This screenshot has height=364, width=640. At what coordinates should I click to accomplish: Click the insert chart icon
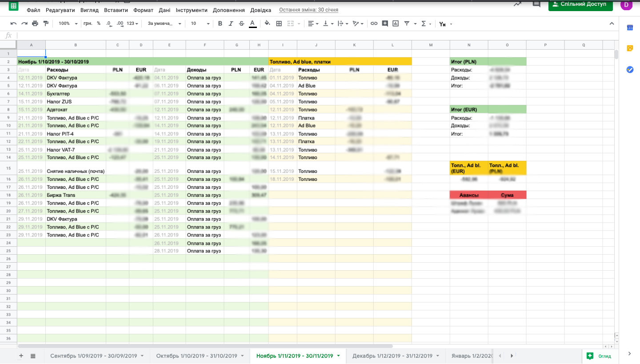(396, 24)
